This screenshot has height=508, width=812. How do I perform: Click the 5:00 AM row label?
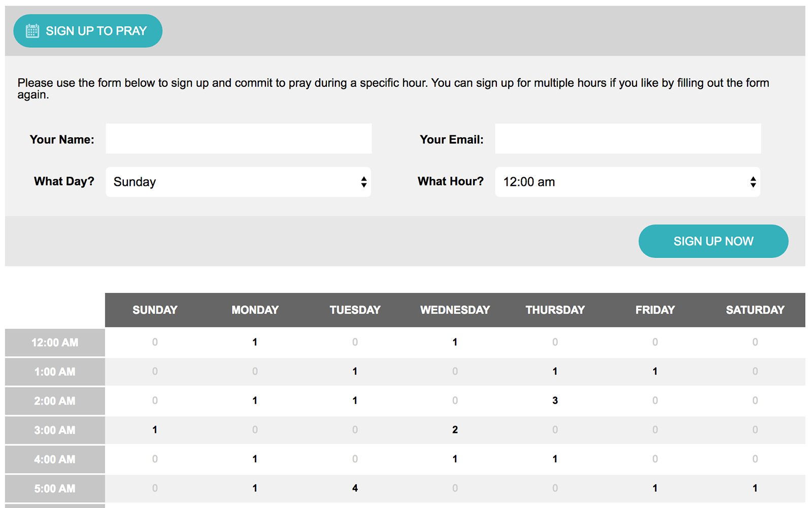point(55,489)
